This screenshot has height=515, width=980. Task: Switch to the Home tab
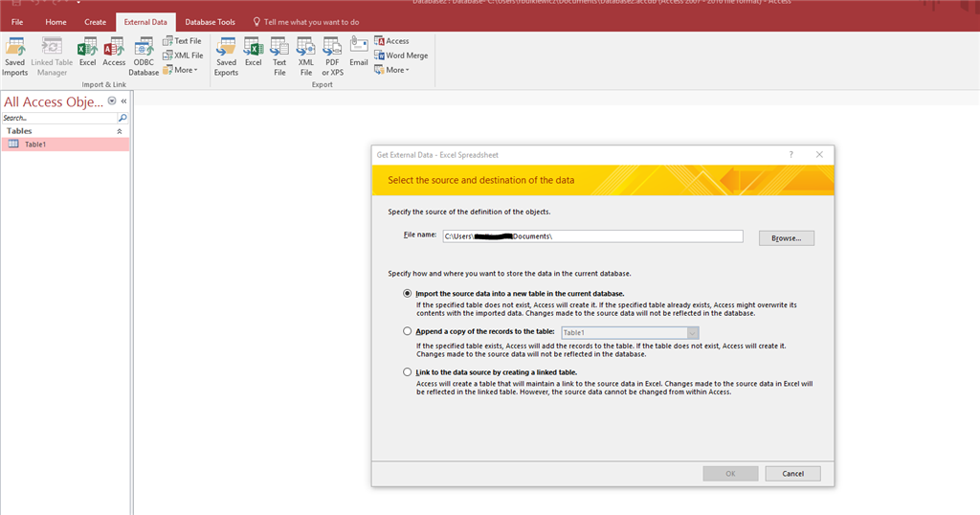tap(56, 22)
